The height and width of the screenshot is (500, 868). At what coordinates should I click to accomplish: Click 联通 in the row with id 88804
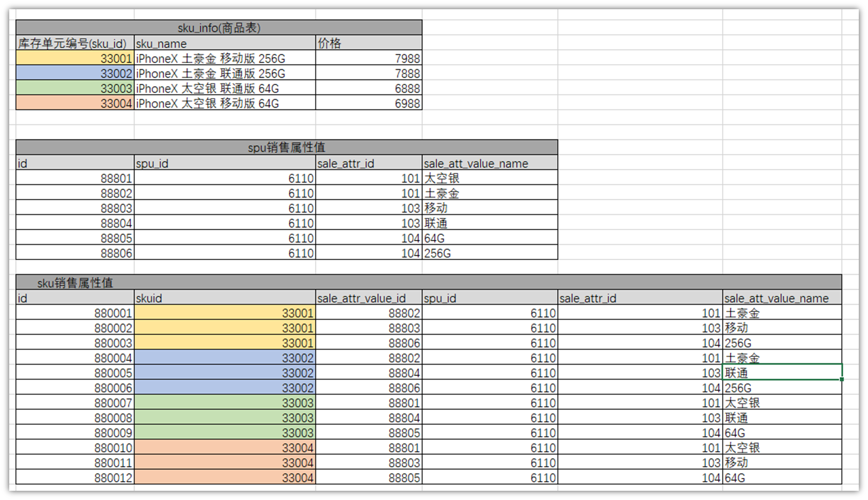coord(490,223)
